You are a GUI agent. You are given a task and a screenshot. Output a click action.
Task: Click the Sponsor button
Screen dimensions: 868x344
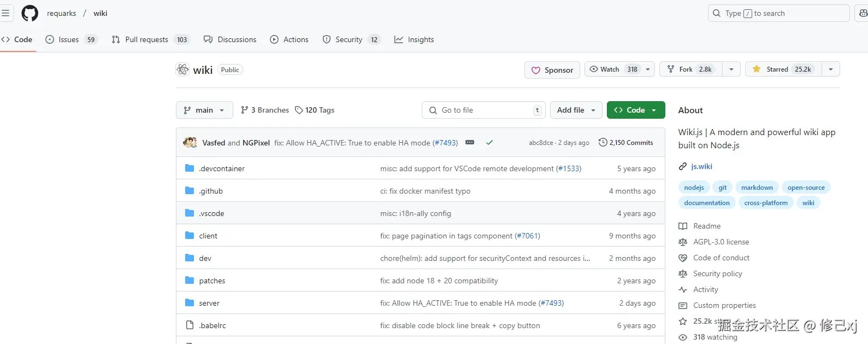(x=552, y=70)
